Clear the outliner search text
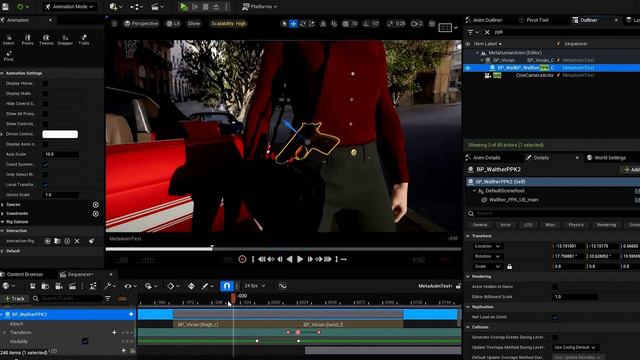The width and height of the screenshot is (640, 360). (487, 32)
